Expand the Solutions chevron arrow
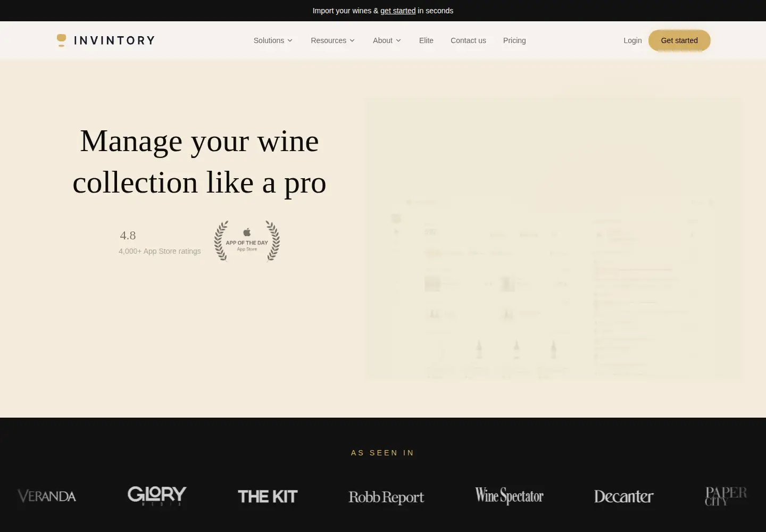This screenshot has height=532, width=766. pos(290,40)
